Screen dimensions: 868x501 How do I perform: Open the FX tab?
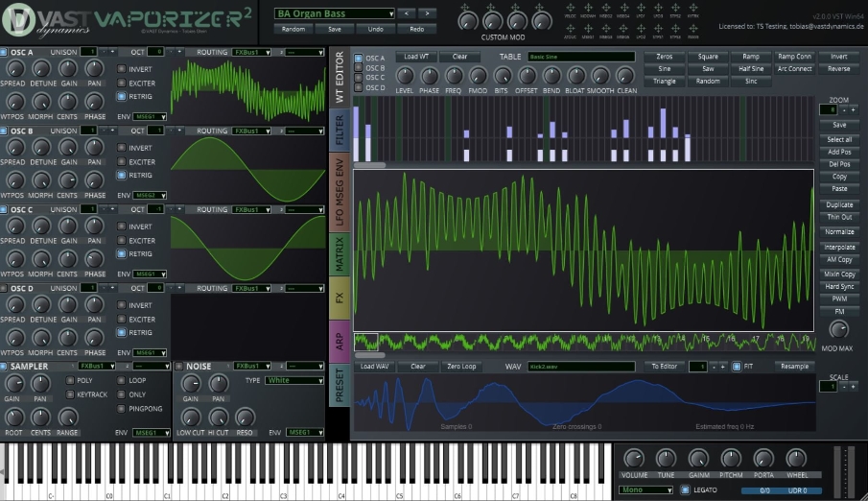[340, 298]
